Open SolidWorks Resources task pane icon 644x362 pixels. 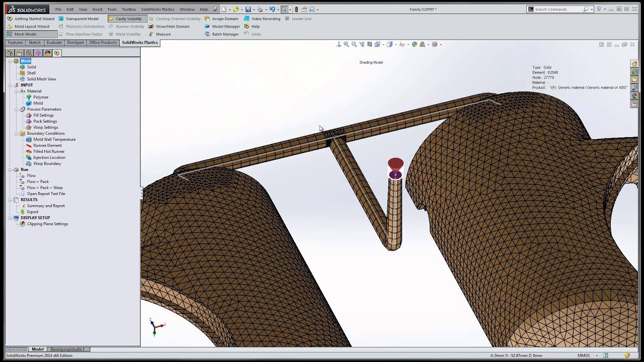click(x=635, y=63)
